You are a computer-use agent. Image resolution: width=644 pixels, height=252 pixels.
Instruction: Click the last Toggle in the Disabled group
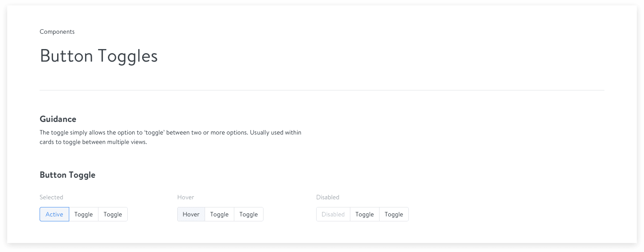point(394,214)
